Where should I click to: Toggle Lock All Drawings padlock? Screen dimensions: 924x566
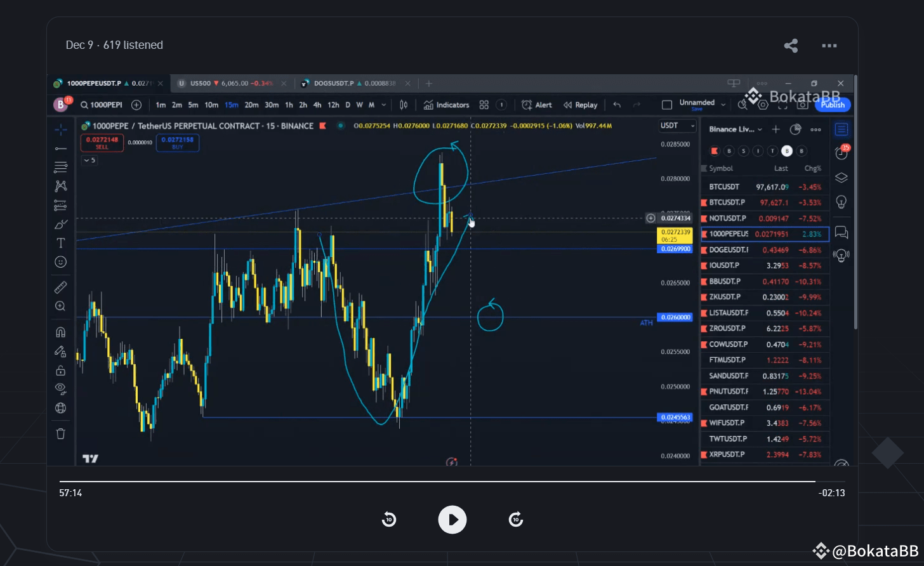pyautogui.click(x=61, y=371)
